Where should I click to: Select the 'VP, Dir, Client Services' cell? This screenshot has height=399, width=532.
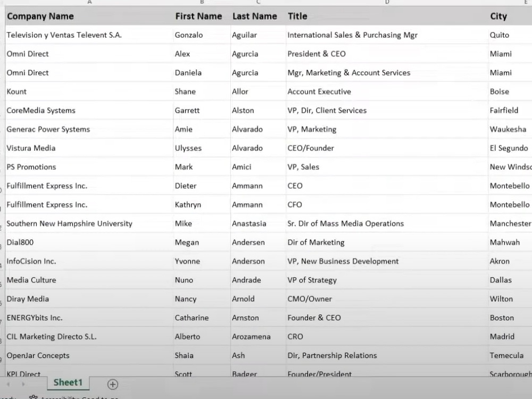pyautogui.click(x=387, y=110)
